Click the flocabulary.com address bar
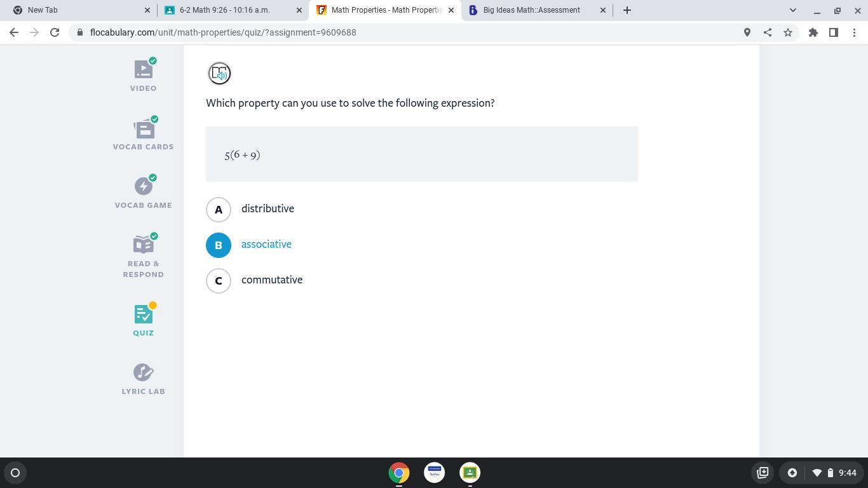Image resolution: width=868 pixels, height=488 pixels. pyautogui.click(x=407, y=32)
